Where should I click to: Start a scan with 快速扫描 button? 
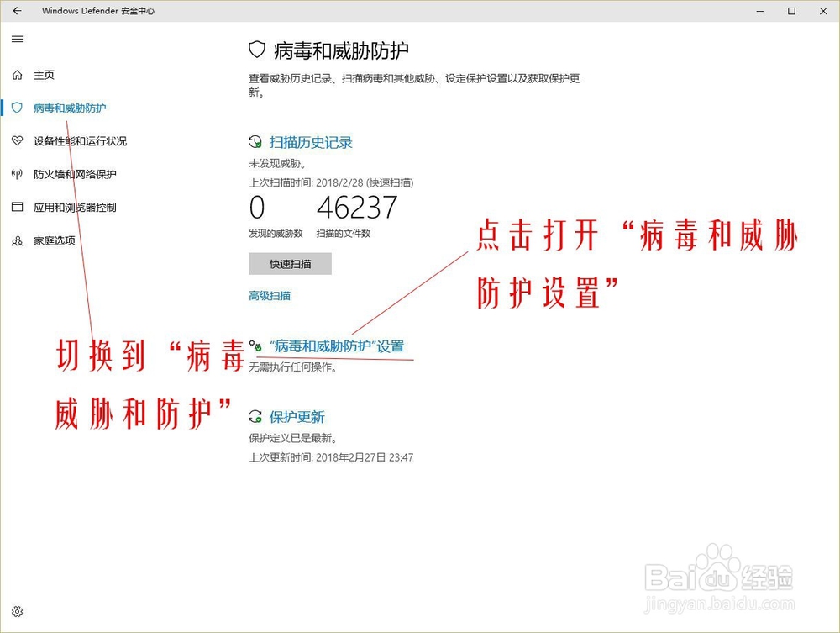coord(290,264)
